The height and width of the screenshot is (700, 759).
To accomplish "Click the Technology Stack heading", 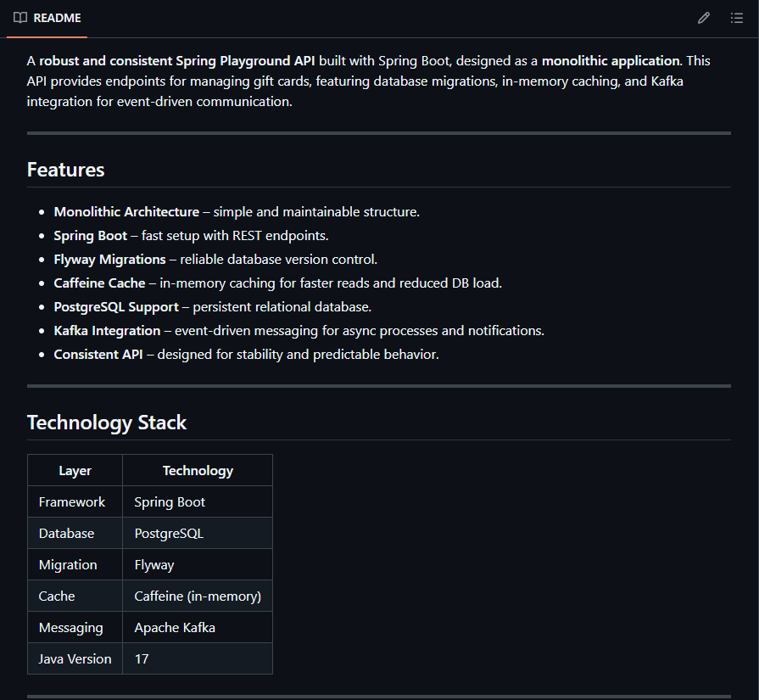I will (x=107, y=423).
